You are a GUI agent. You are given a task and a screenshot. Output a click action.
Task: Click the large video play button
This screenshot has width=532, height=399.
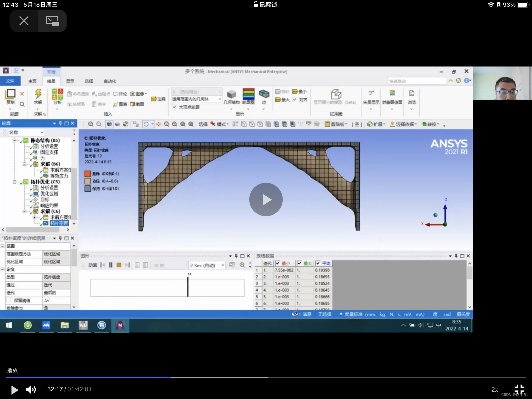click(266, 199)
